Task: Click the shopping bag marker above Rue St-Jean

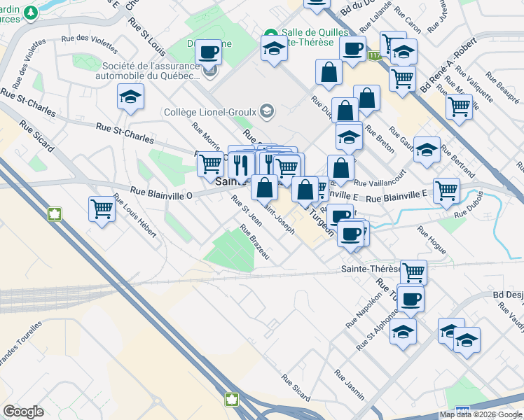Action: pyautogui.click(x=264, y=188)
